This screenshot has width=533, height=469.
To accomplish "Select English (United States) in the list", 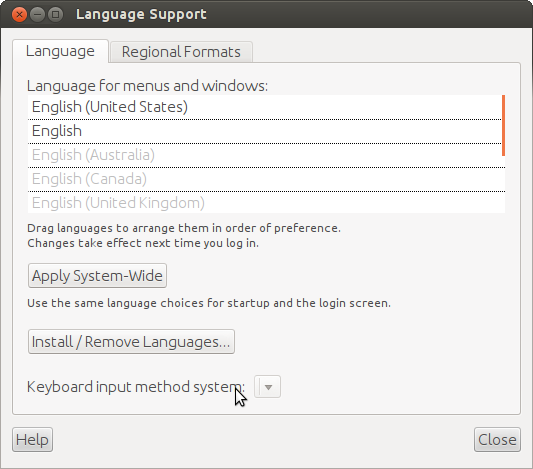I will click(264, 107).
